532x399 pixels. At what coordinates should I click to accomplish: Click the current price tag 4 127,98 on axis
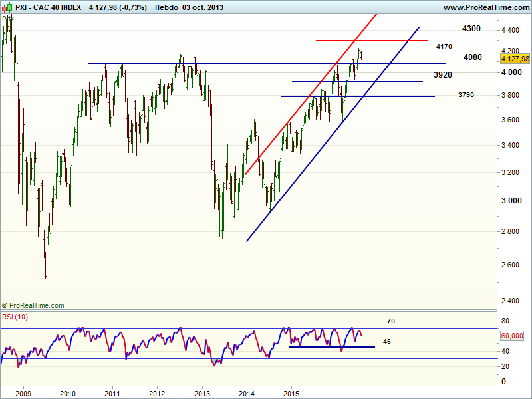pyautogui.click(x=515, y=60)
